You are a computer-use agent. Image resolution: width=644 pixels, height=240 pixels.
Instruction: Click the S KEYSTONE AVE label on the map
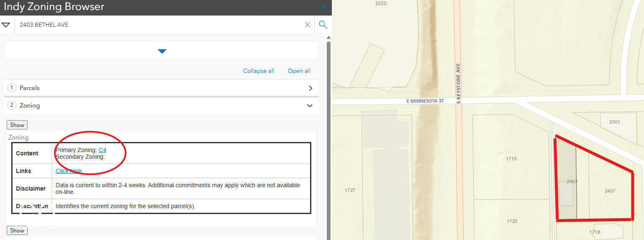[x=459, y=84]
